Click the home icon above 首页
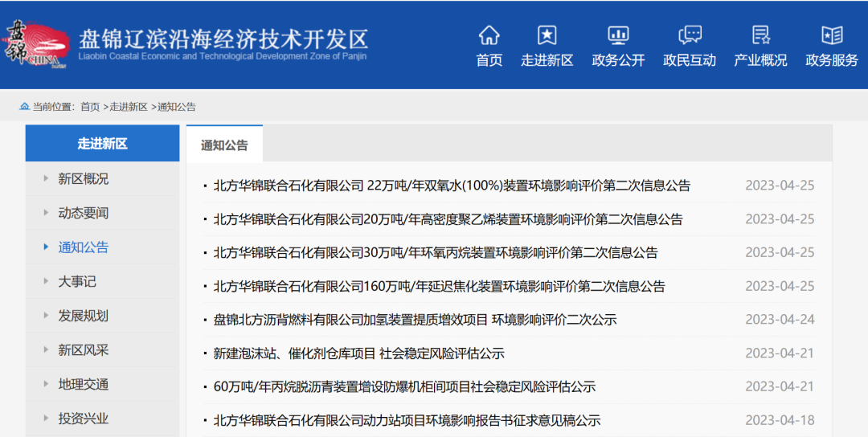The height and width of the screenshot is (437, 868). coord(489,35)
